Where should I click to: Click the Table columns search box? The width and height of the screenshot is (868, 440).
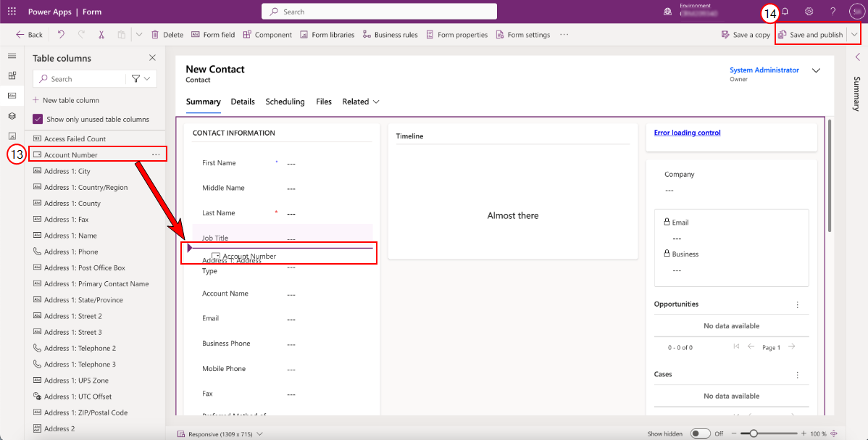[80, 79]
